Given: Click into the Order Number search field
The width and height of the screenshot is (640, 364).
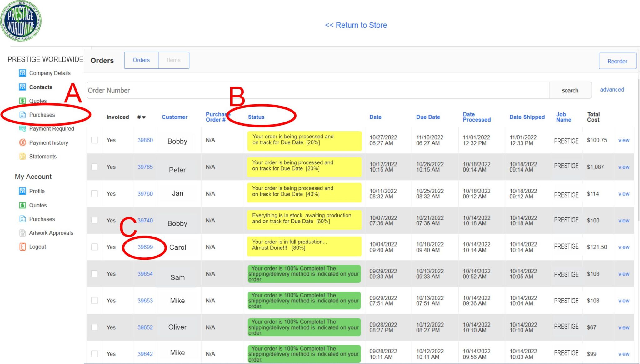Looking at the screenshot, I should click(317, 91).
